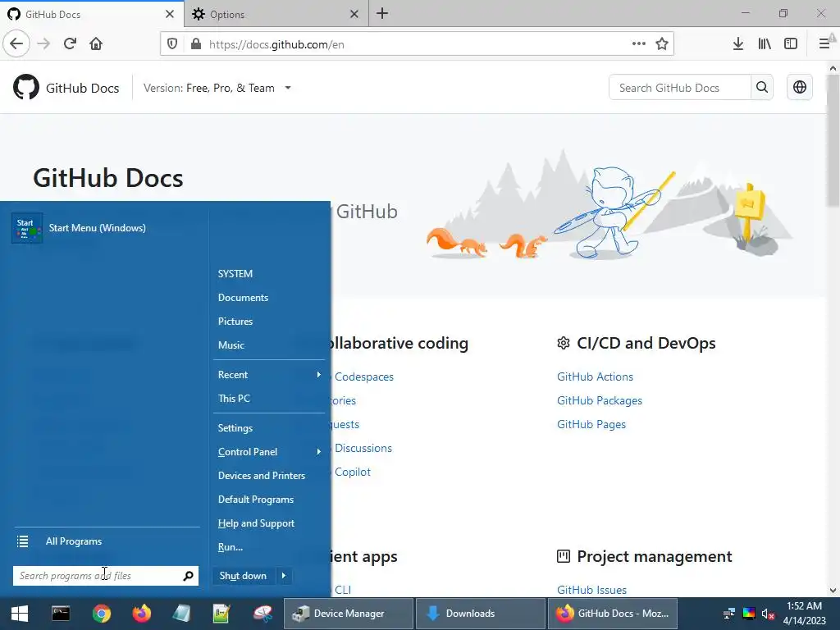Open the Codespaces link
Screen dimensions: 840x630
click(363, 377)
